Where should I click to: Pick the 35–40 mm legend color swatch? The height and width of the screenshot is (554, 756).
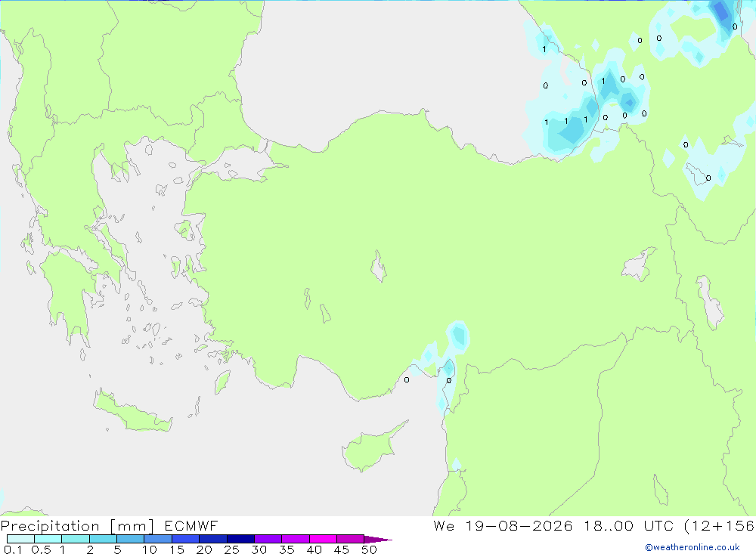(x=295, y=539)
